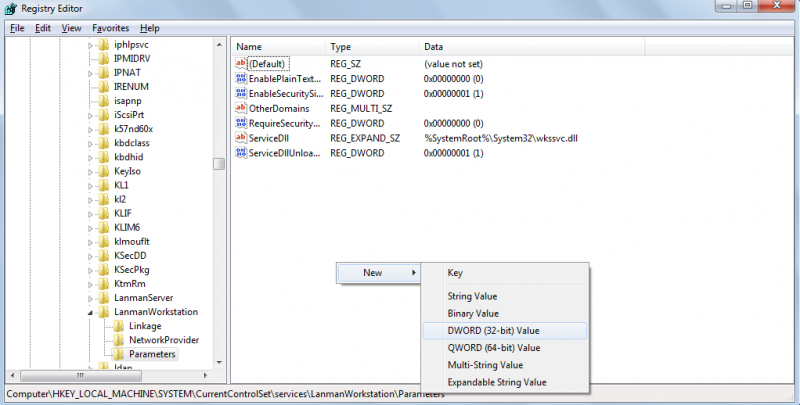
Task: Click the OtherDomains multi-string icon
Action: pyautogui.click(x=241, y=108)
